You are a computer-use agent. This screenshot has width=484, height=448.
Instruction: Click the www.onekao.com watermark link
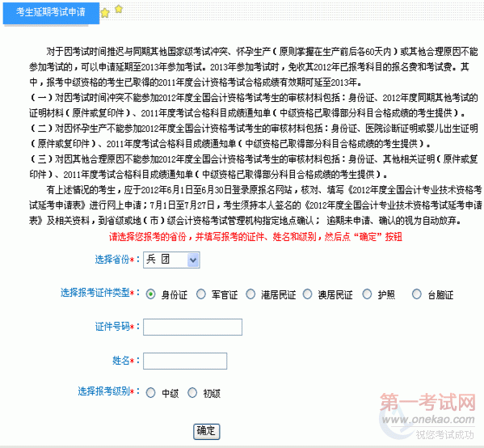tap(428, 420)
